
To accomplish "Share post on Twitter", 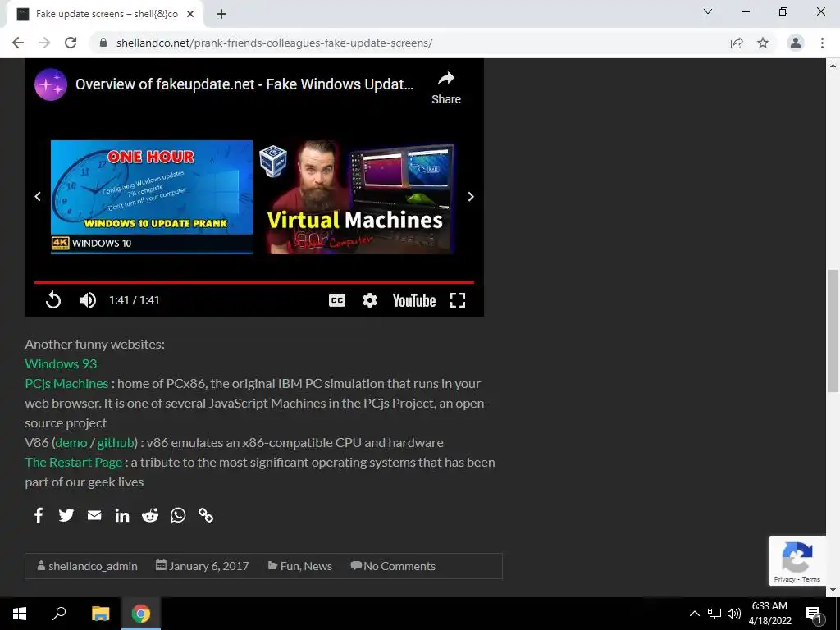I will point(66,515).
